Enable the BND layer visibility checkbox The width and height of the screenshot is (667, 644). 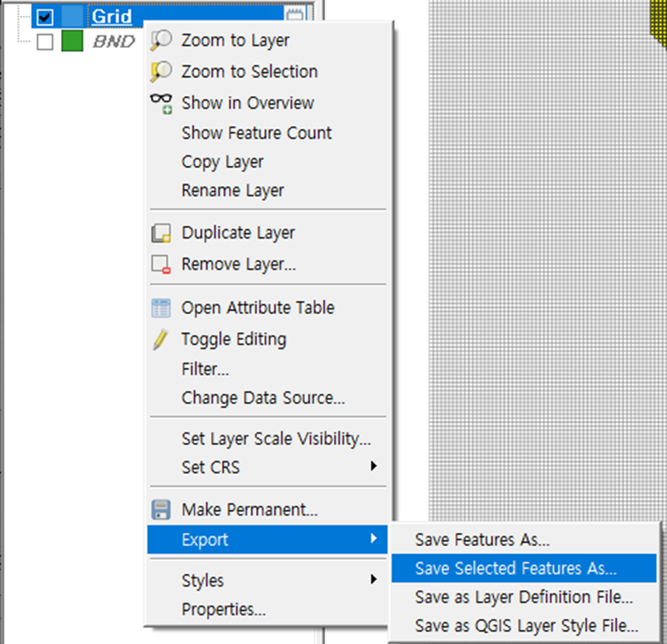tap(45, 42)
